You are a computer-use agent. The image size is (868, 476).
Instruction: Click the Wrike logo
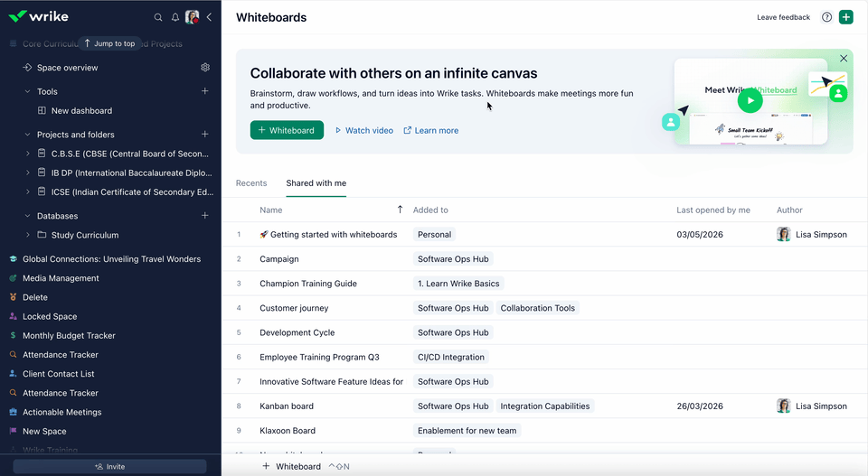pyautogui.click(x=38, y=16)
